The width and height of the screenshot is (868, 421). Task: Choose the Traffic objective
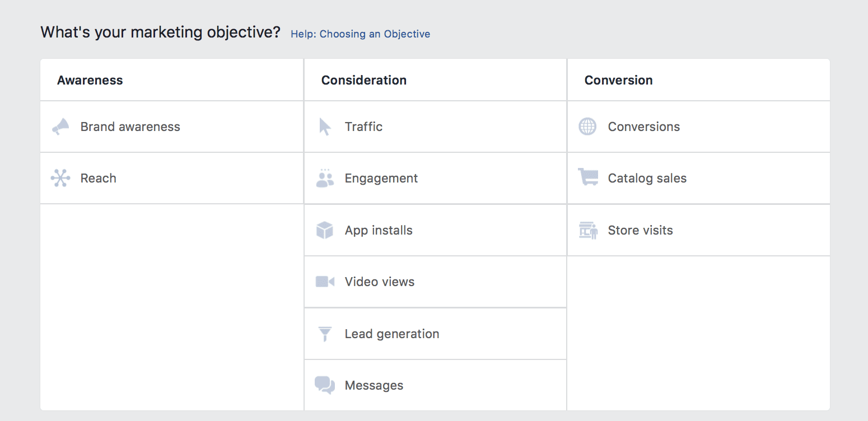pos(363,127)
